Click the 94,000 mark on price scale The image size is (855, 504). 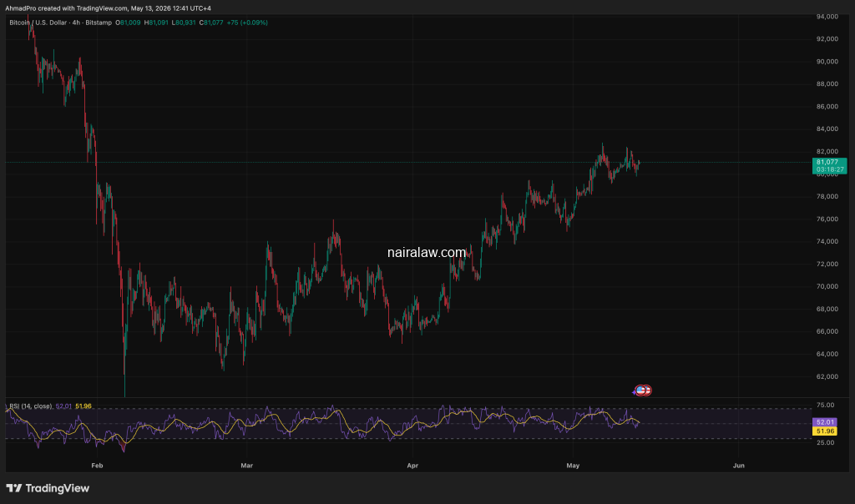827,17
